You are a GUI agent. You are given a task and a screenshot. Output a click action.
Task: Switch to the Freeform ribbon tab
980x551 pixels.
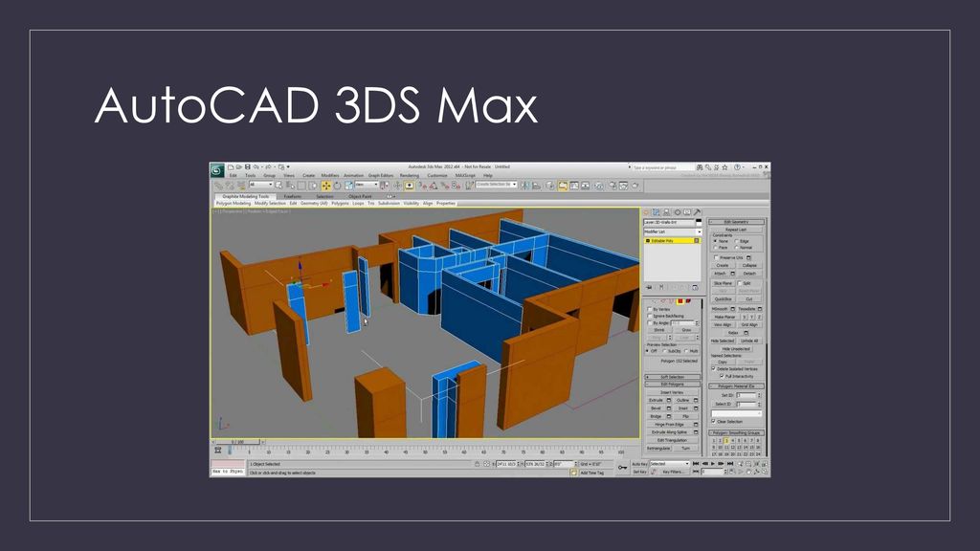(293, 196)
